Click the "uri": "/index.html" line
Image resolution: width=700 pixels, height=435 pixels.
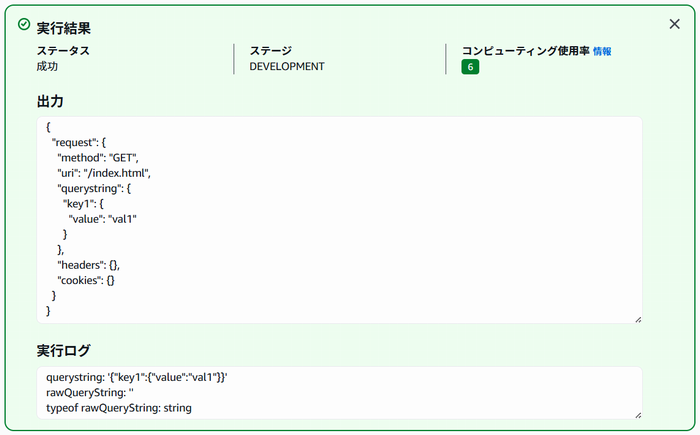(104, 173)
